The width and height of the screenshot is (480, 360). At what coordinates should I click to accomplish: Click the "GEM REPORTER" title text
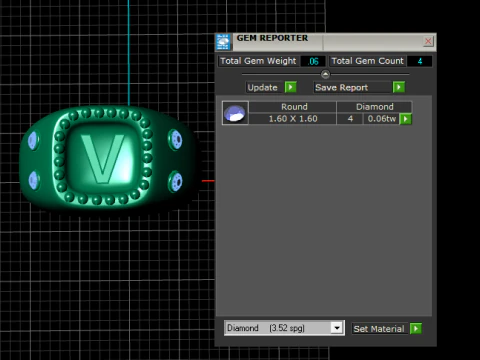[x=272, y=38]
